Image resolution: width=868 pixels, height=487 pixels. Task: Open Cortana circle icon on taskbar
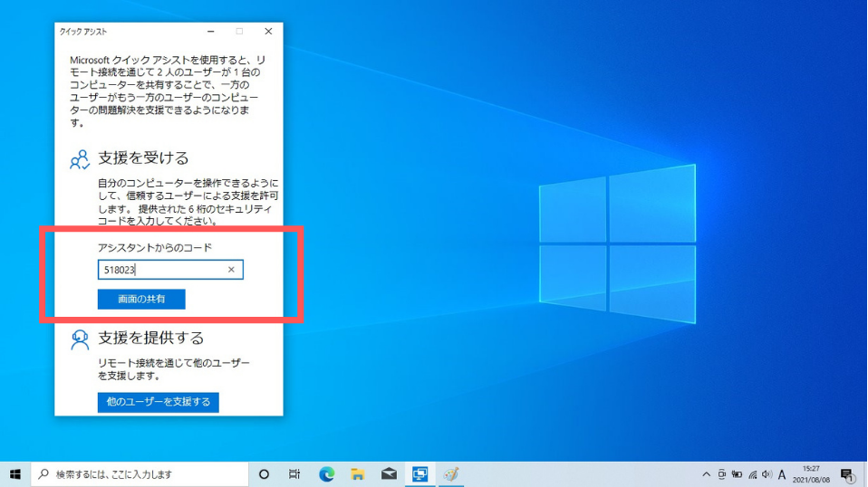click(x=264, y=474)
